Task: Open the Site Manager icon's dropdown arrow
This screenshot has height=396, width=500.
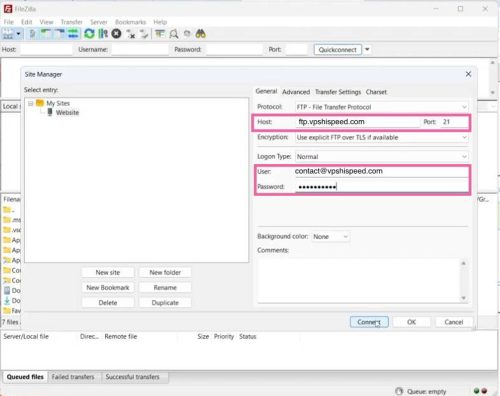Action: (19, 34)
